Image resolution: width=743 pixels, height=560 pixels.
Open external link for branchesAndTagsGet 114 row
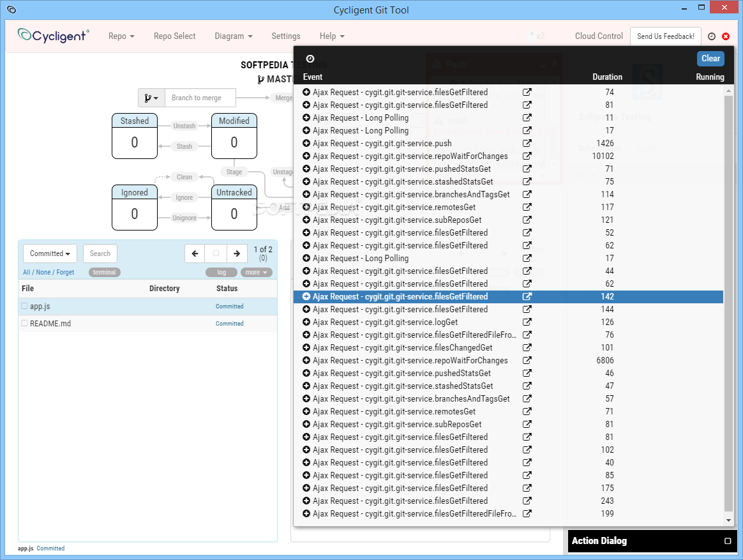(x=527, y=194)
